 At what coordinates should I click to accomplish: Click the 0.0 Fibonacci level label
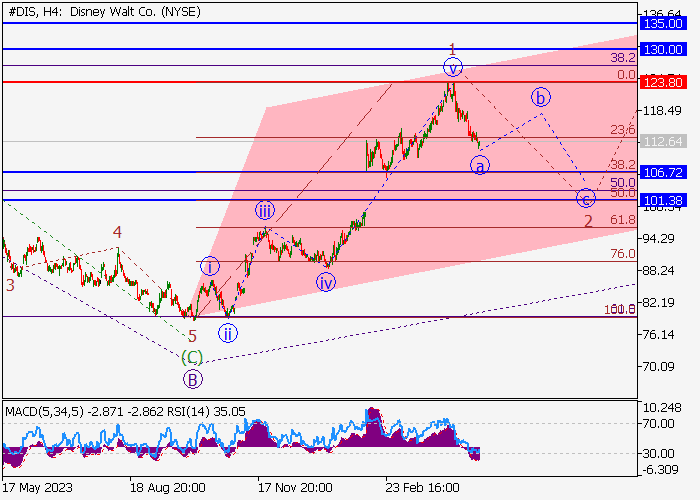pos(626,75)
